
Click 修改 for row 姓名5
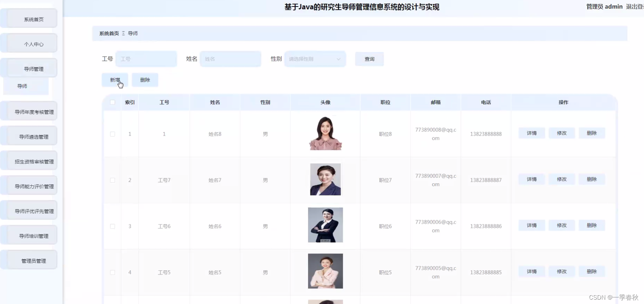(562, 271)
